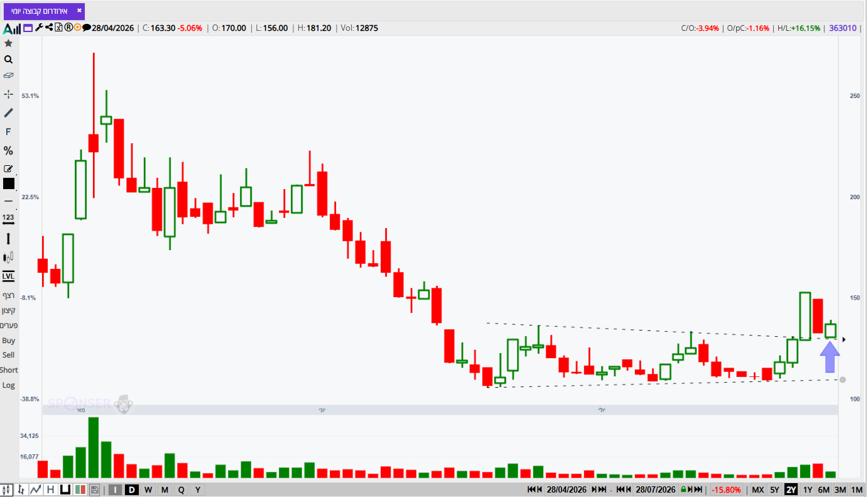Click the share icon in top toolbar
This screenshot has width=868, height=497.
pyautogui.click(x=49, y=28)
